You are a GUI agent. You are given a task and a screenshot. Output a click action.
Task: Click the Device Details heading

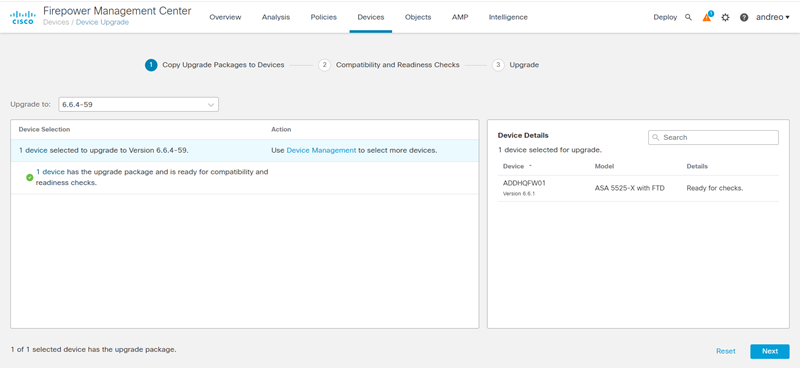click(x=523, y=136)
